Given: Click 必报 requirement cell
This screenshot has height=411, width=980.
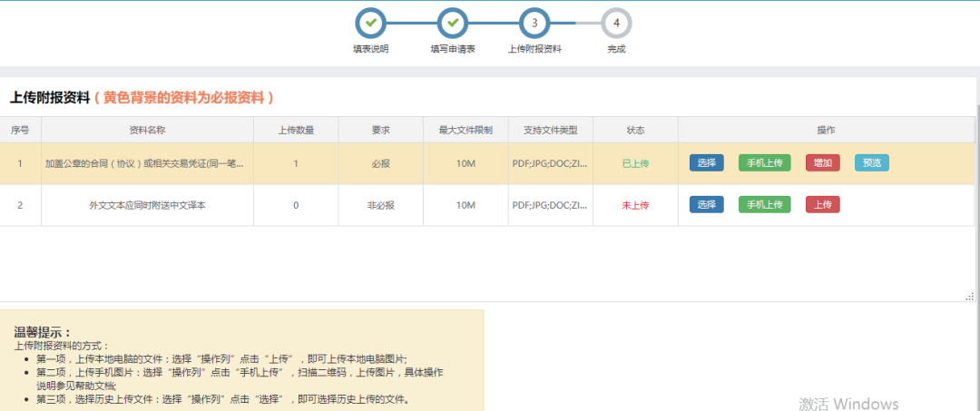Looking at the screenshot, I should coord(380,163).
